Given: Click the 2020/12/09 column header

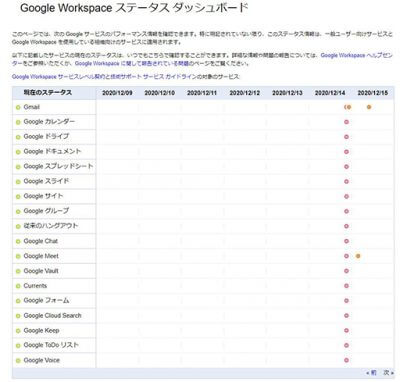Looking at the screenshot, I should point(117,93).
